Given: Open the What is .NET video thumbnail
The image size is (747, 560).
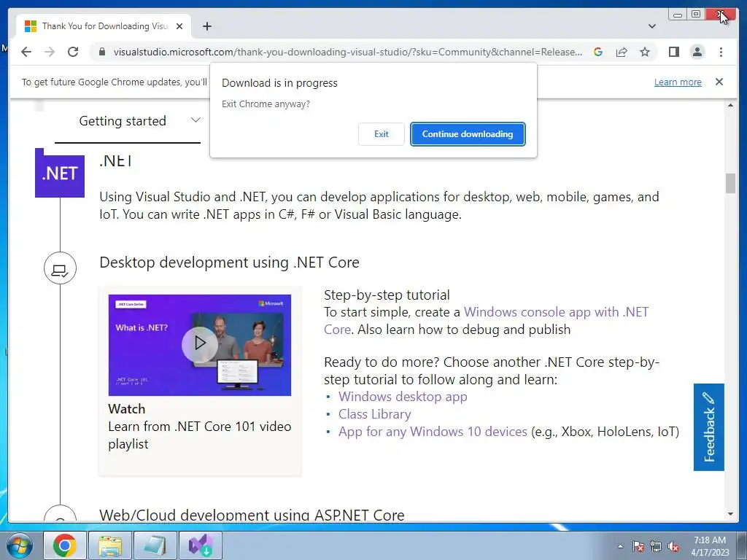Looking at the screenshot, I should coord(200,345).
